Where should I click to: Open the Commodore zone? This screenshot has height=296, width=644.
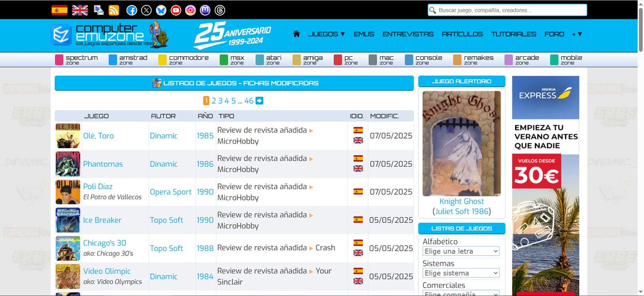[x=184, y=60]
